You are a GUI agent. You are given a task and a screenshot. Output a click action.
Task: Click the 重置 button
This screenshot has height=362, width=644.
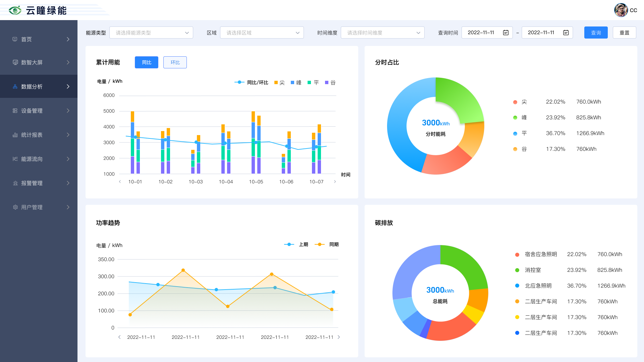[x=624, y=33]
